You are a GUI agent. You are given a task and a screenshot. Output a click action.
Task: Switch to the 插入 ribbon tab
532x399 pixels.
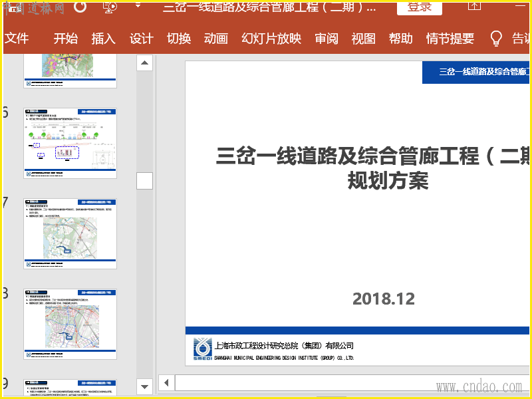104,39
